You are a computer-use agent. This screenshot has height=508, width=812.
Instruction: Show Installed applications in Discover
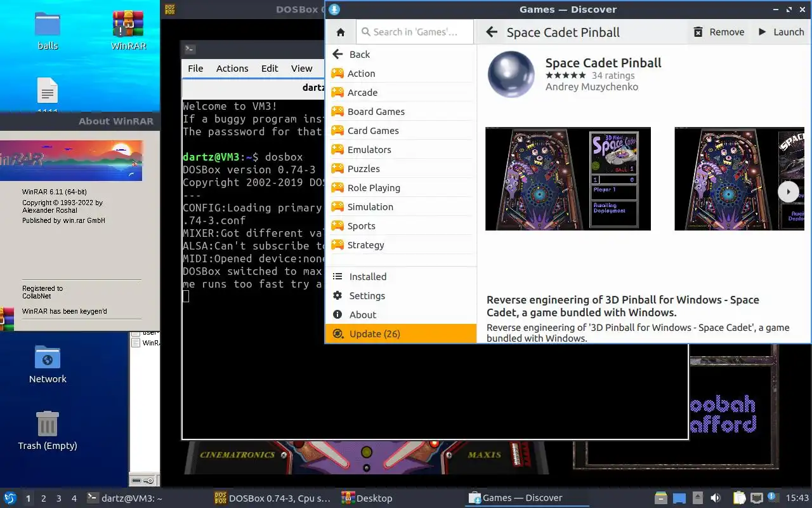(400, 277)
